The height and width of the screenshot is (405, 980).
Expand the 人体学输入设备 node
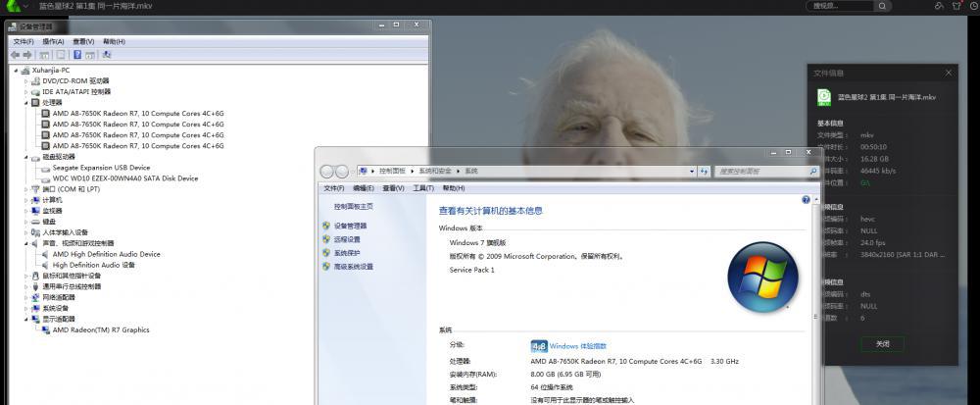[x=26, y=232]
